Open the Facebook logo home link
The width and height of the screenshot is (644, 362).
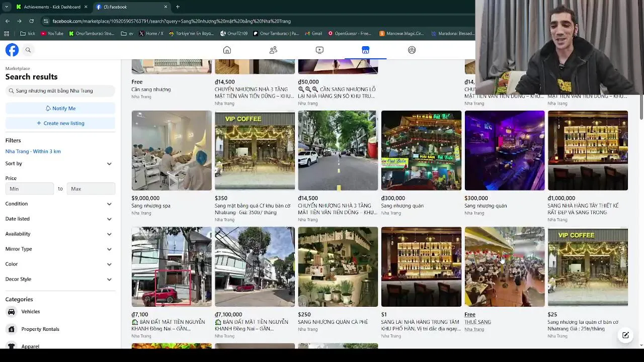[x=12, y=50]
